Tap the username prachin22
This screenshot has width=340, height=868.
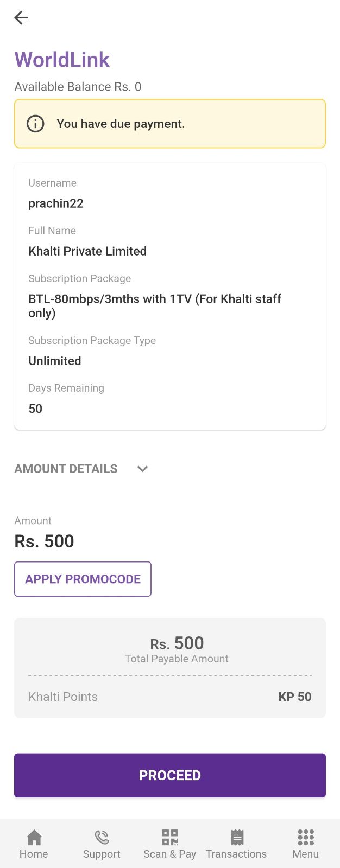pyautogui.click(x=56, y=203)
